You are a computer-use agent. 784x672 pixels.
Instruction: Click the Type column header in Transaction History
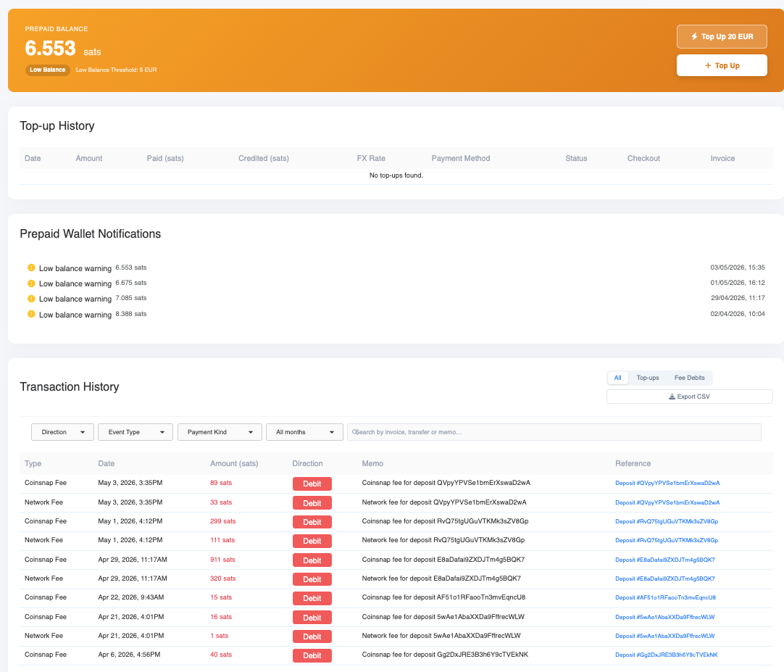coord(33,463)
